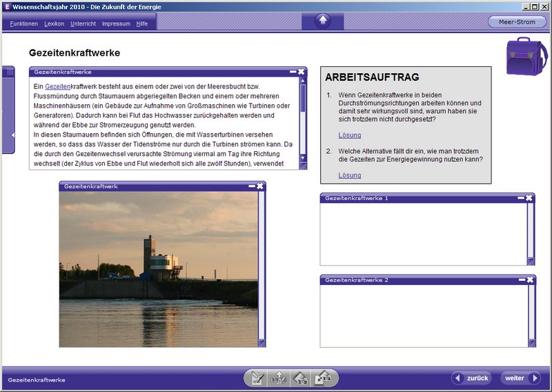Image resolution: width=552 pixels, height=392 pixels.
Task: Minimize the Gezeitenkraftwerke text panel
Action: pos(293,72)
